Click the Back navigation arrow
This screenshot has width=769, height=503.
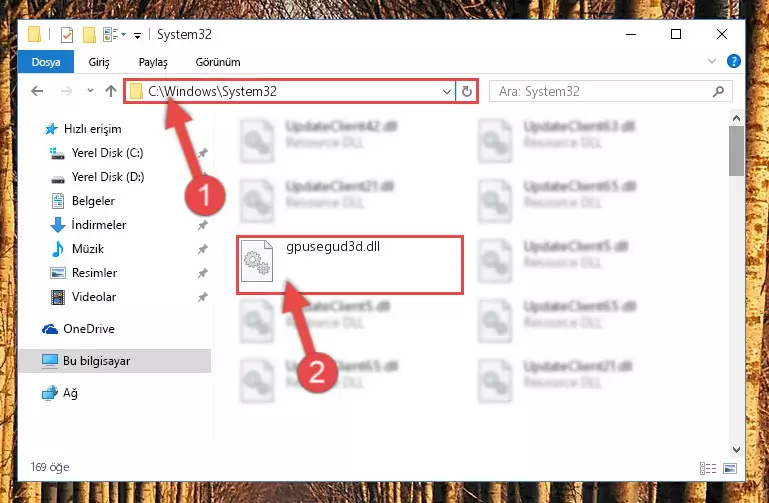(37, 91)
